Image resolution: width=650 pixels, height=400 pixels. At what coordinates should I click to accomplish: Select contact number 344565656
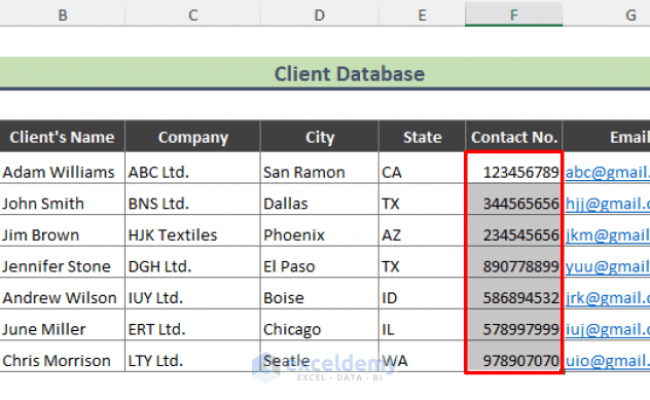tap(514, 199)
